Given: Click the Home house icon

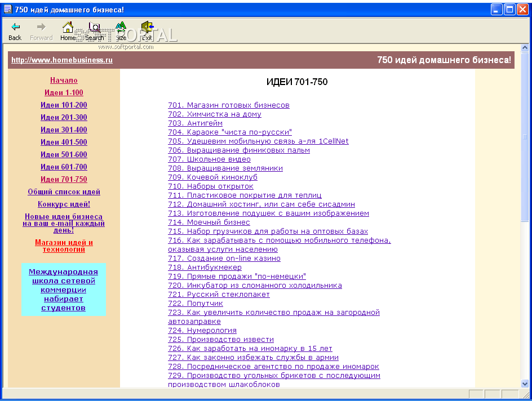Looking at the screenshot, I should tap(68, 27).
